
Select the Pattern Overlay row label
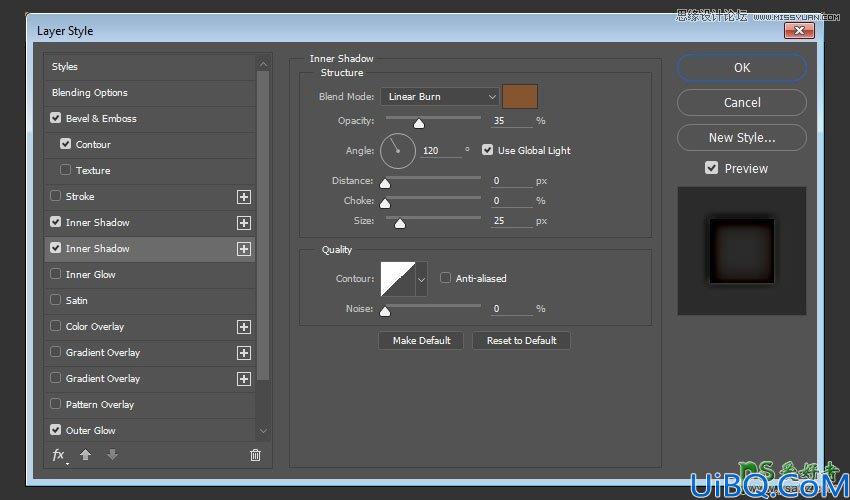coord(100,405)
